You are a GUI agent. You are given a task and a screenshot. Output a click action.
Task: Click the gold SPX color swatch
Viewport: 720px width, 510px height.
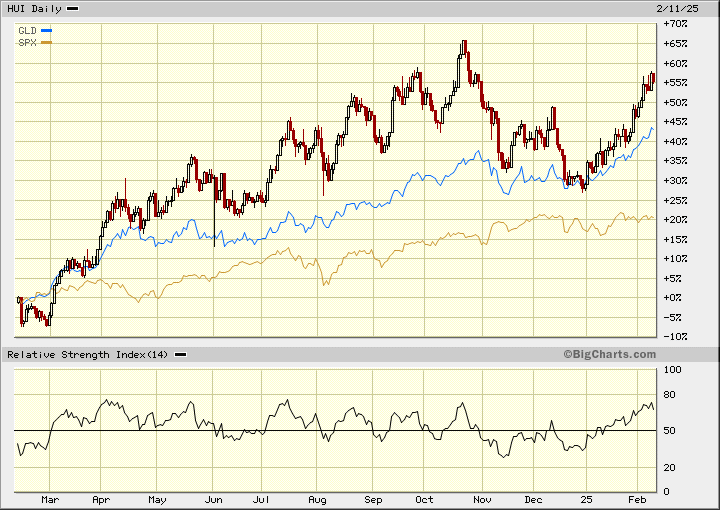46,43
